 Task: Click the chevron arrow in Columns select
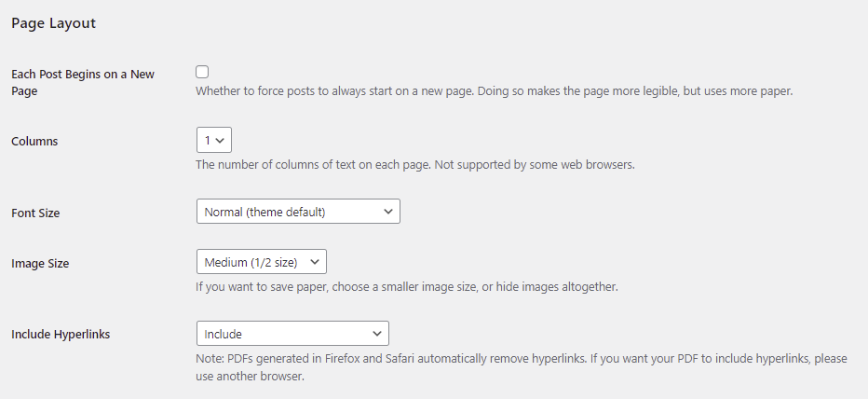point(221,140)
